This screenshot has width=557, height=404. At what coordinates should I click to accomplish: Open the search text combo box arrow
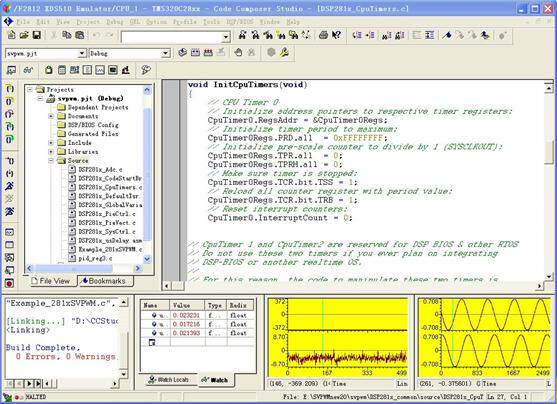[x=226, y=37]
